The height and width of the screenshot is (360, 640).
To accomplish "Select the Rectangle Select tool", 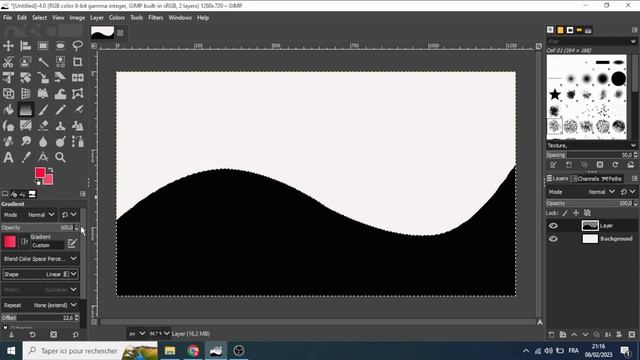I will click(43, 46).
